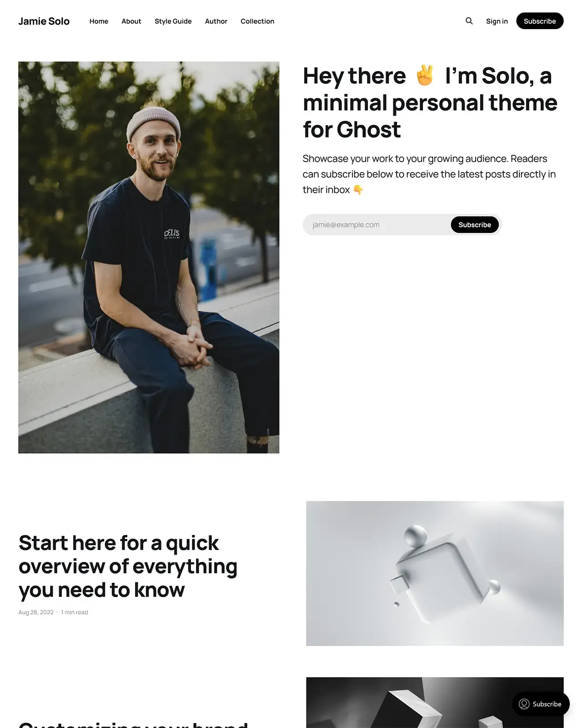The height and width of the screenshot is (728, 582).
Task: Open search with the magnifier icon
Action: click(469, 21)
